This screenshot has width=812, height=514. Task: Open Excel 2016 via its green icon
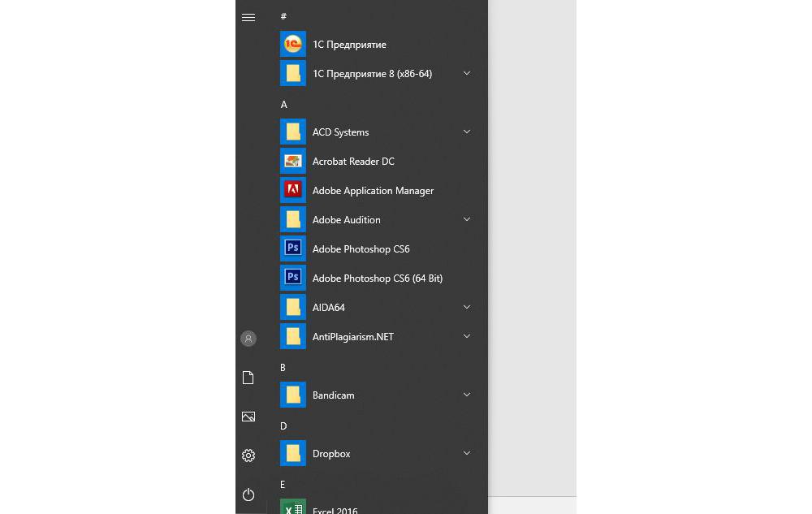coord(293,507)
